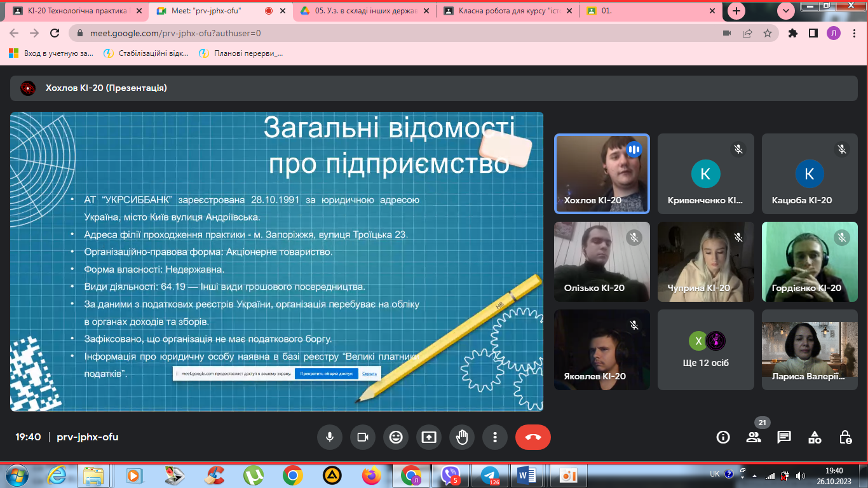This screenshot has width=868, height=488.
Task: Expand the tab search dropdown arrow
Action: 787,11
